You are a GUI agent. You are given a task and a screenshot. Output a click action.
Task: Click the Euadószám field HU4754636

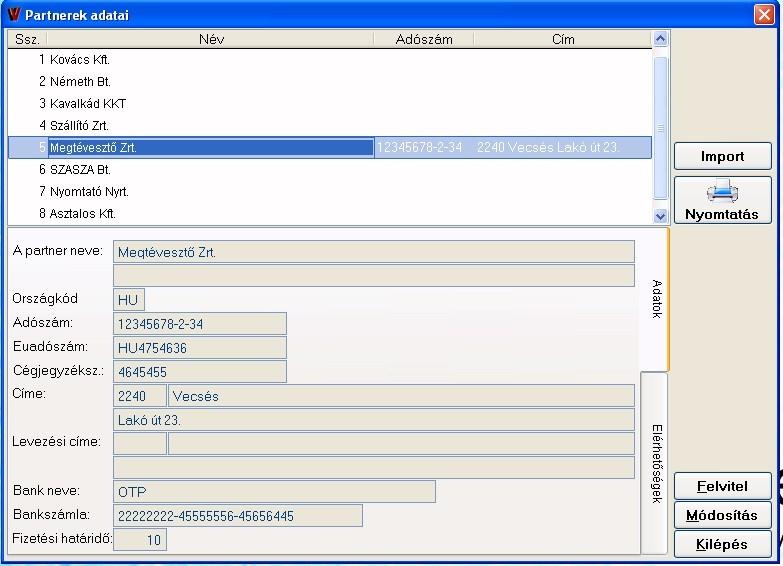tap(200, 348)
